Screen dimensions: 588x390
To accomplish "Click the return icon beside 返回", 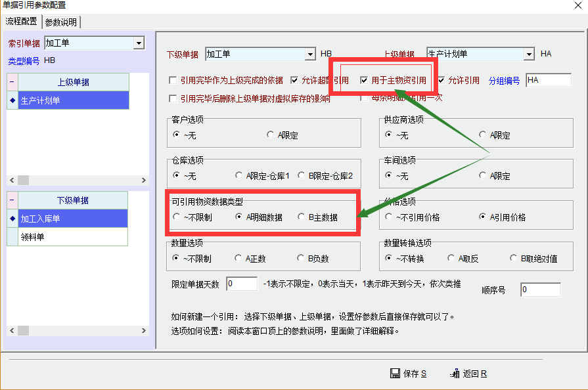I will point(455,374).
